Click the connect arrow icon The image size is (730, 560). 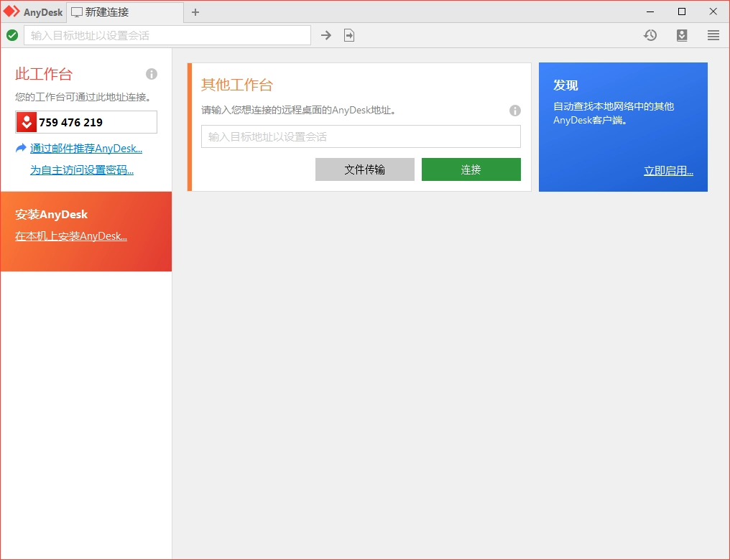click(326, 34)
